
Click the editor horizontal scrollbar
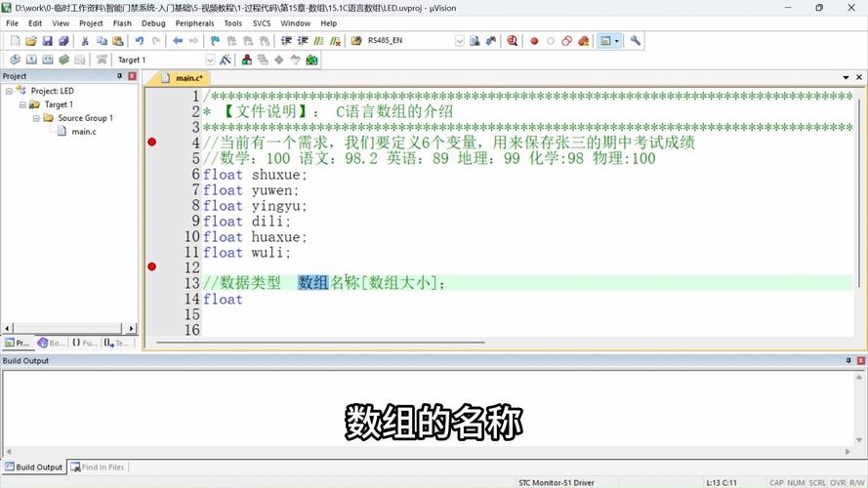tap(320, 342)
